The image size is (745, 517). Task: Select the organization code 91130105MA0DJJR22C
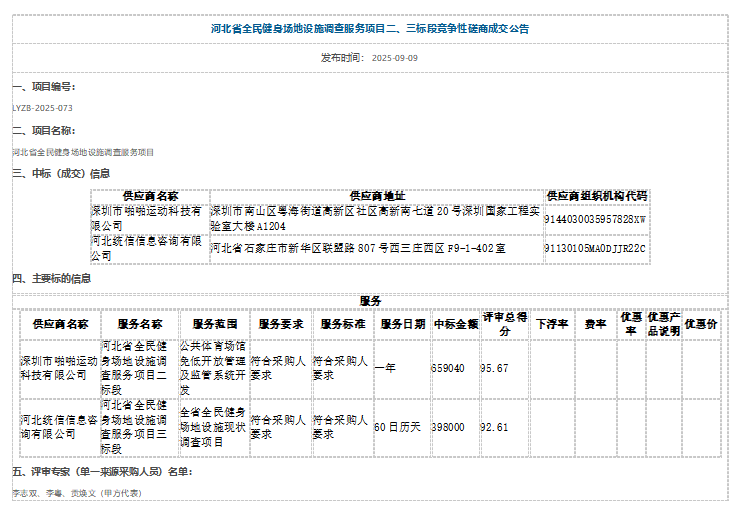[x=595, y=248]
